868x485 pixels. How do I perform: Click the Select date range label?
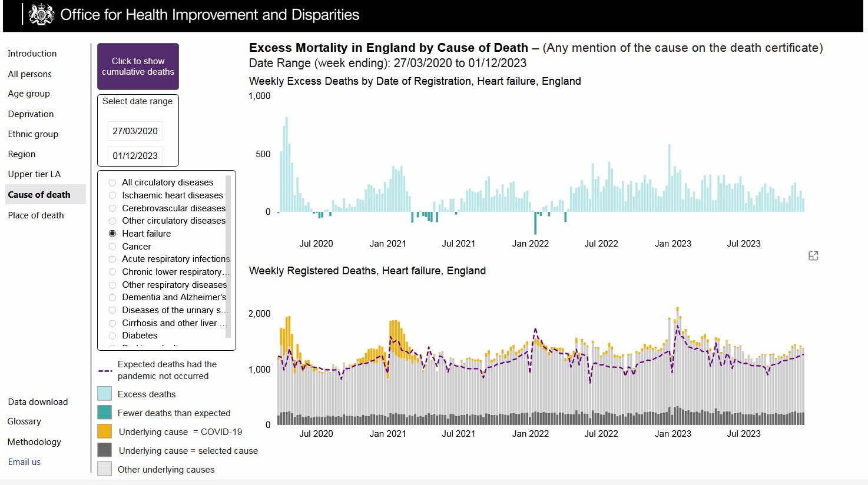tap(138, 101)
